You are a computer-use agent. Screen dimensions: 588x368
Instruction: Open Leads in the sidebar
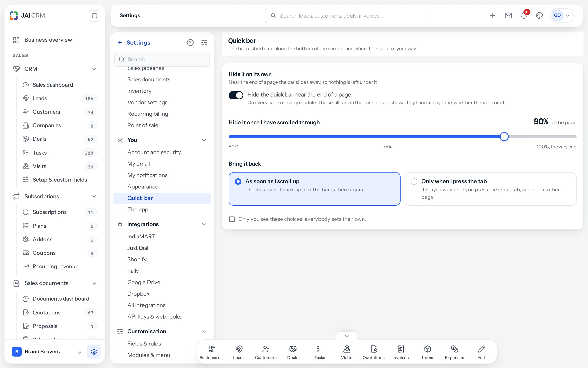[x=59, y=98]
